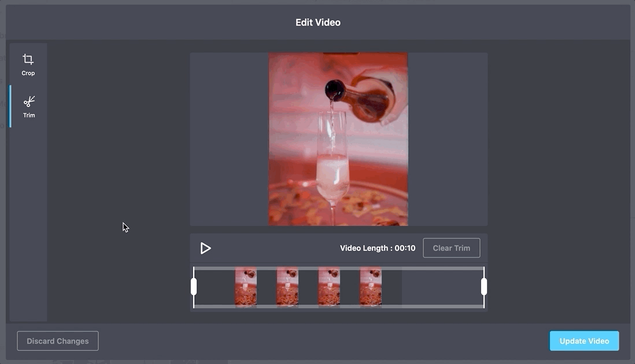Click the champagne glass in the video preview
Viewport: 635px width, 364px height.
tap(331, 168)
